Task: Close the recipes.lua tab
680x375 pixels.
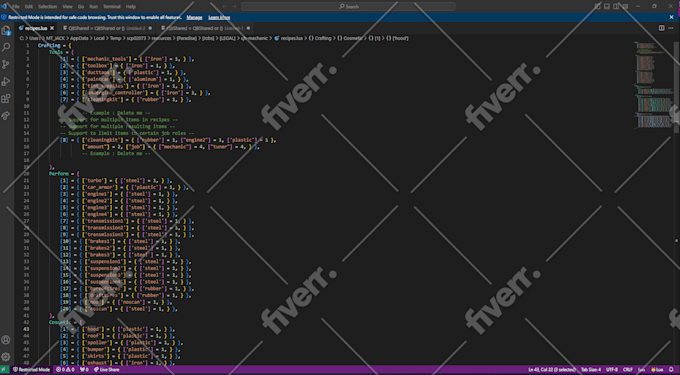Action: [x=52, y=28]
